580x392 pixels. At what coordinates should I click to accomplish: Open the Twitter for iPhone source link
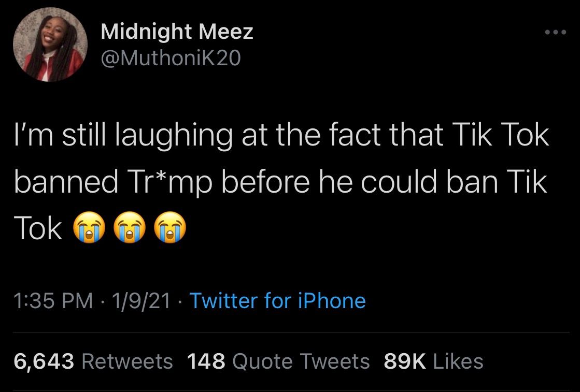[x=278, y=301]
